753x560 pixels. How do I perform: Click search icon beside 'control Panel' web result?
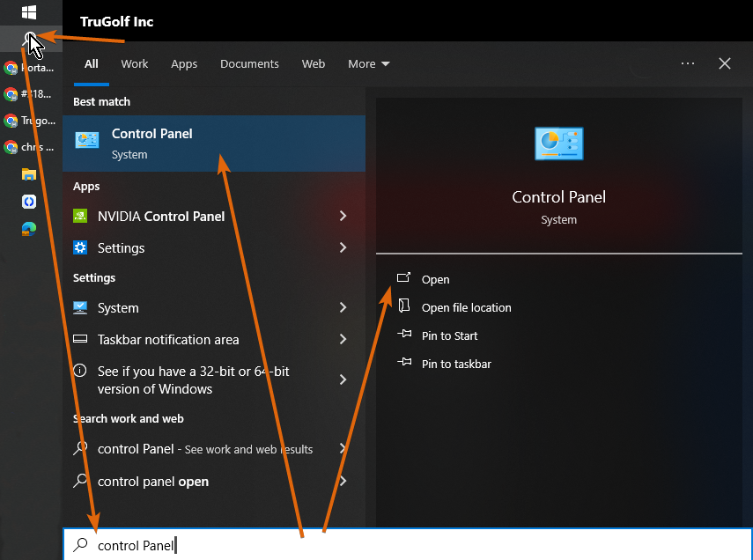tap(80, 448)
